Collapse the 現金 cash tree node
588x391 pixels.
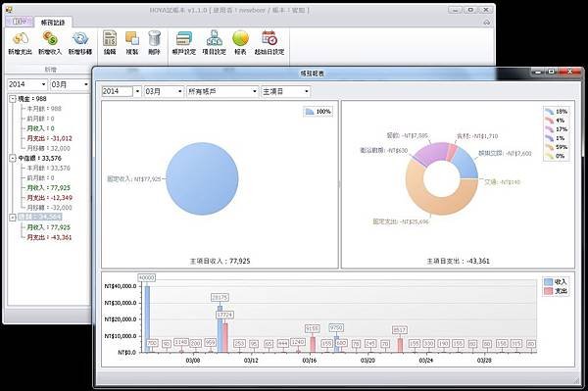(x=13, y=99)
